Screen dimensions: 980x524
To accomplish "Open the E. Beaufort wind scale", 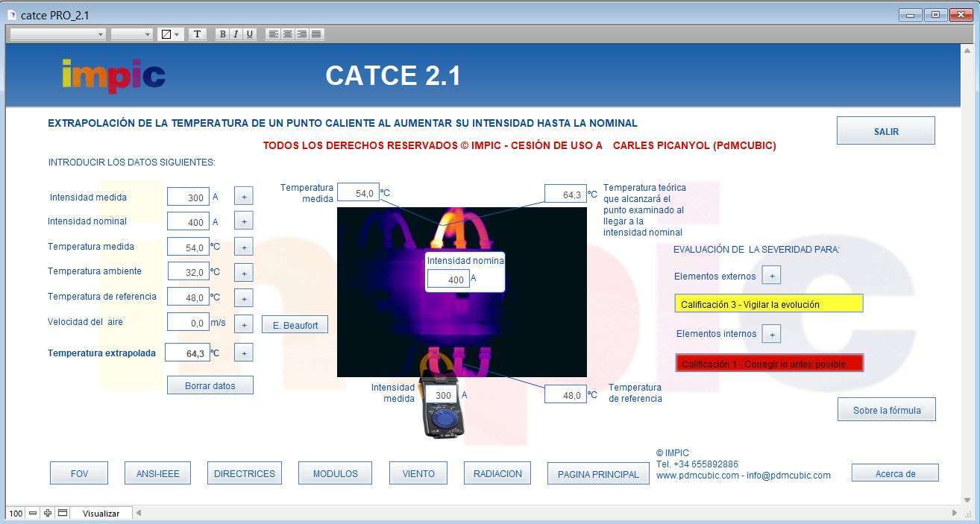I will click(x=295, y=324).
